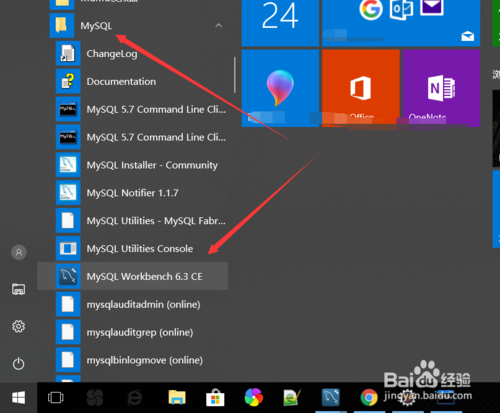Viewport: 500px width, 413px height.
Task: Open Task View on the taskbar
Action: pos(56,398)
